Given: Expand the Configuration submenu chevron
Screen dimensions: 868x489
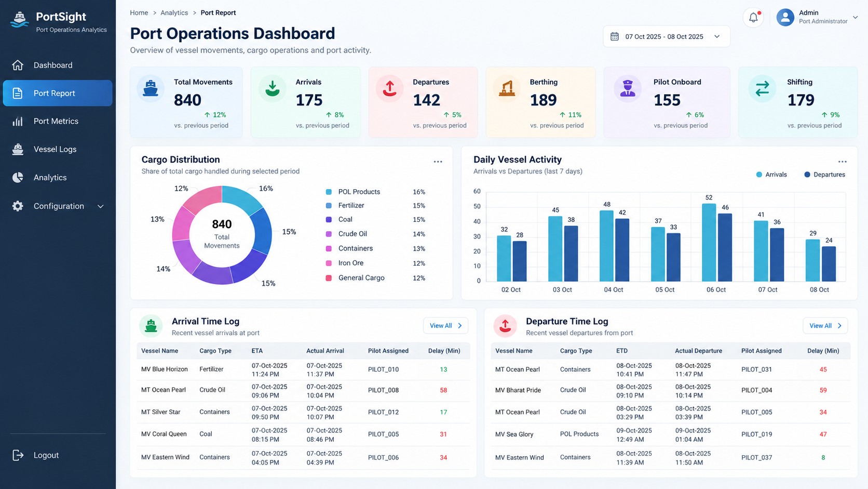Looking at the screenshot, I should 101,206.
